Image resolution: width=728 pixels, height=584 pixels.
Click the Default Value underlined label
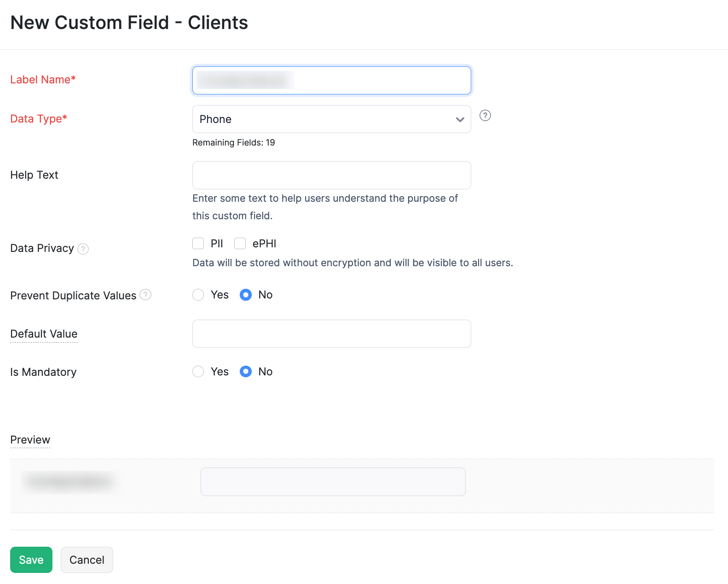pos(44,334)
